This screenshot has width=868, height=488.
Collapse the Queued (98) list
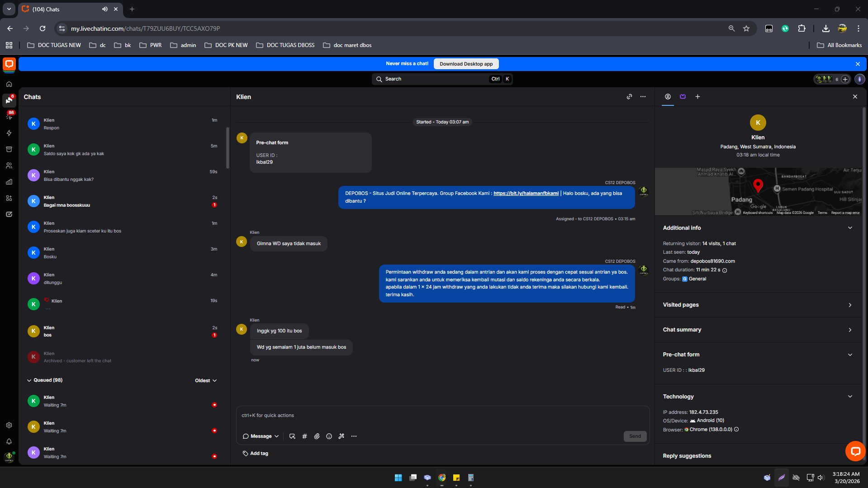coord(29,380)
